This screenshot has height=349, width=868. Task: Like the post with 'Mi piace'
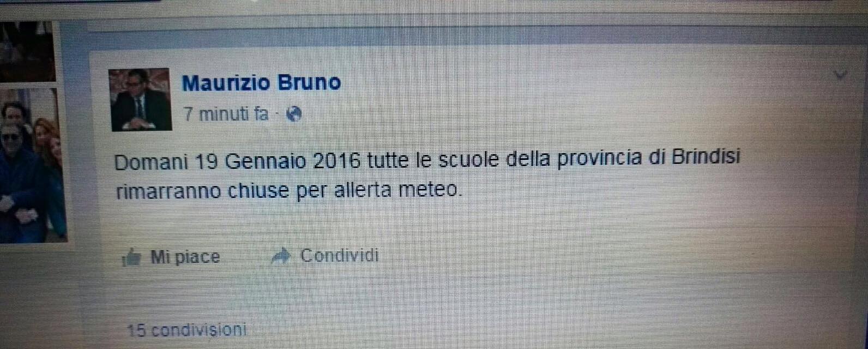pos(185,257)
